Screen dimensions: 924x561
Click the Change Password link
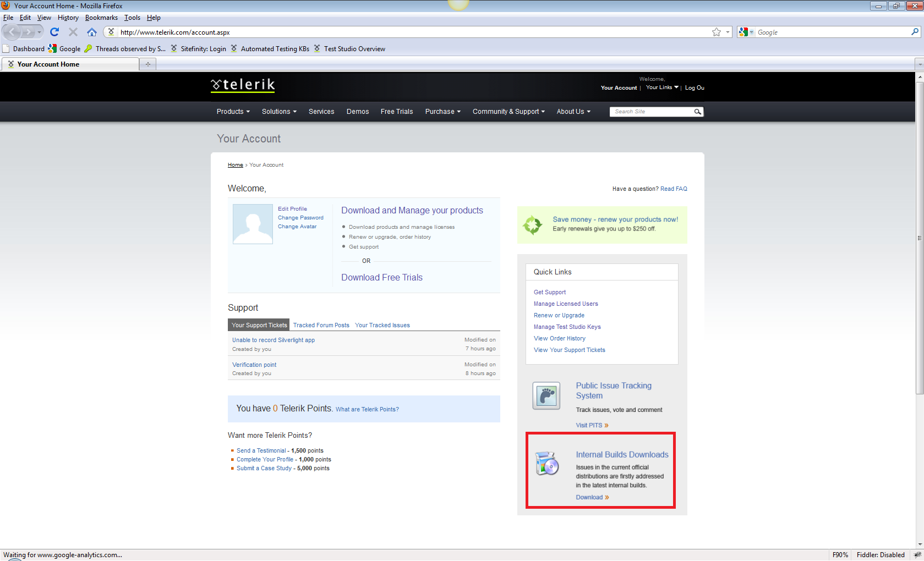click(300, 218)
